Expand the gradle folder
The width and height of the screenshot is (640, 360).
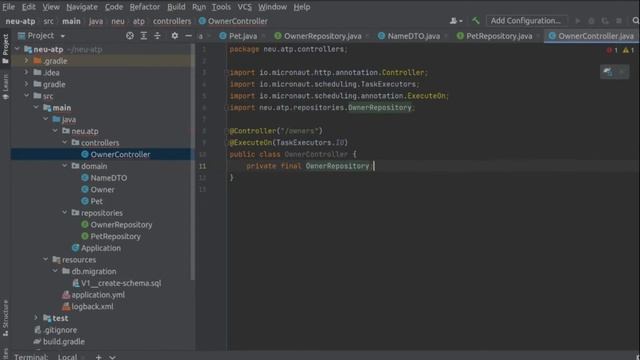pyautogui.click(x=27, y=84)
